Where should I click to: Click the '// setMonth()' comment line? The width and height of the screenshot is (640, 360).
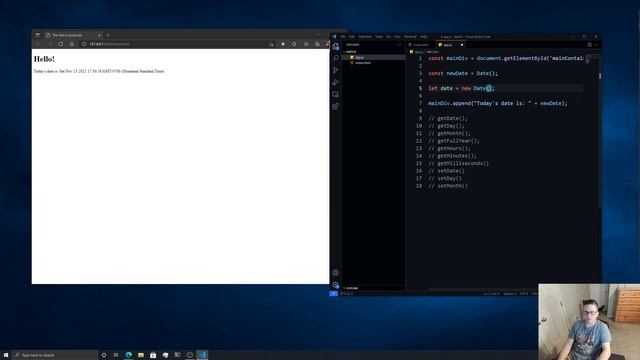(448, 186)
